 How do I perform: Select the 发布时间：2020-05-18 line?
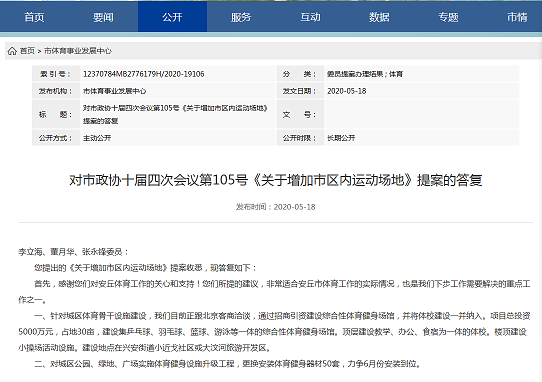click(275, 207)
